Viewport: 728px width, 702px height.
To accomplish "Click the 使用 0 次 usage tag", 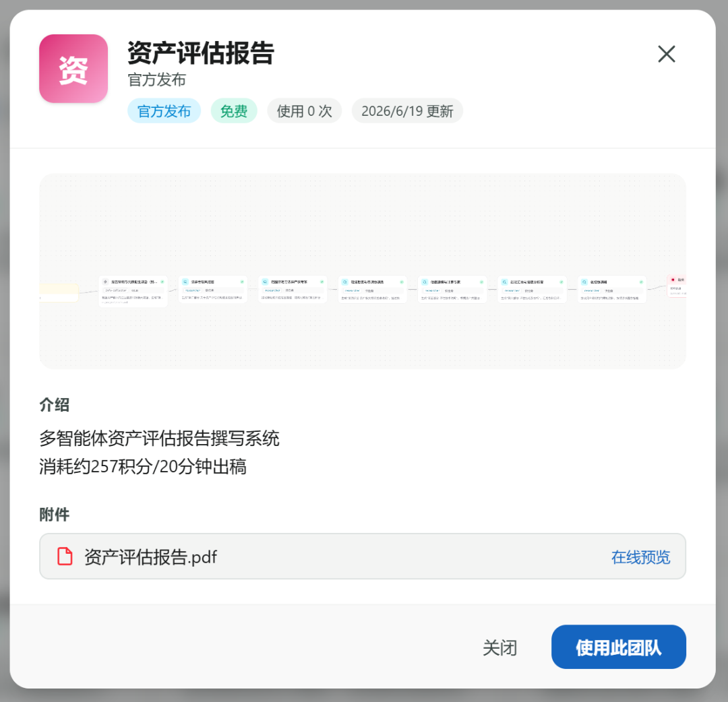I will coord(304,111).
